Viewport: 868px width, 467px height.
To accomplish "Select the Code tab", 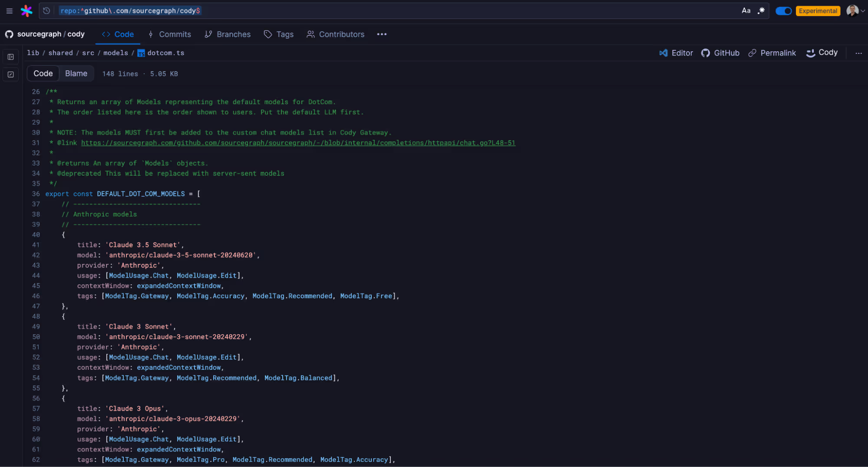I will pos(118,34).
